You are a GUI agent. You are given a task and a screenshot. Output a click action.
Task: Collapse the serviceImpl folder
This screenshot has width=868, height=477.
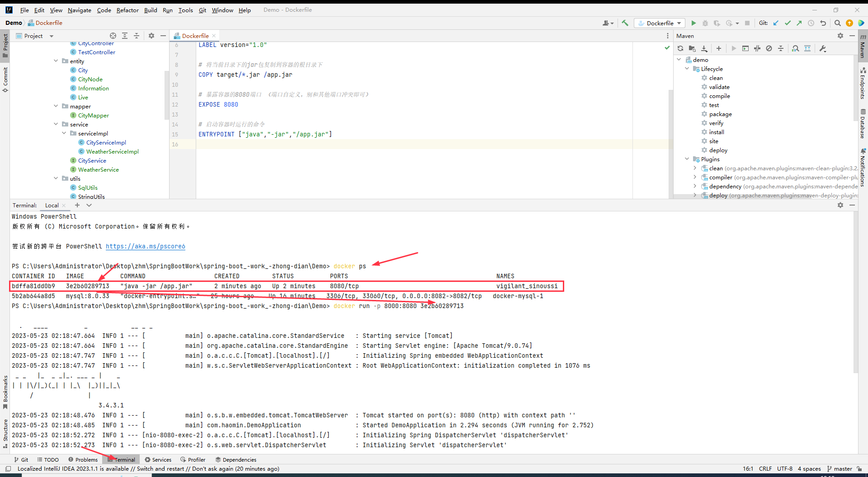coord(64,133)
